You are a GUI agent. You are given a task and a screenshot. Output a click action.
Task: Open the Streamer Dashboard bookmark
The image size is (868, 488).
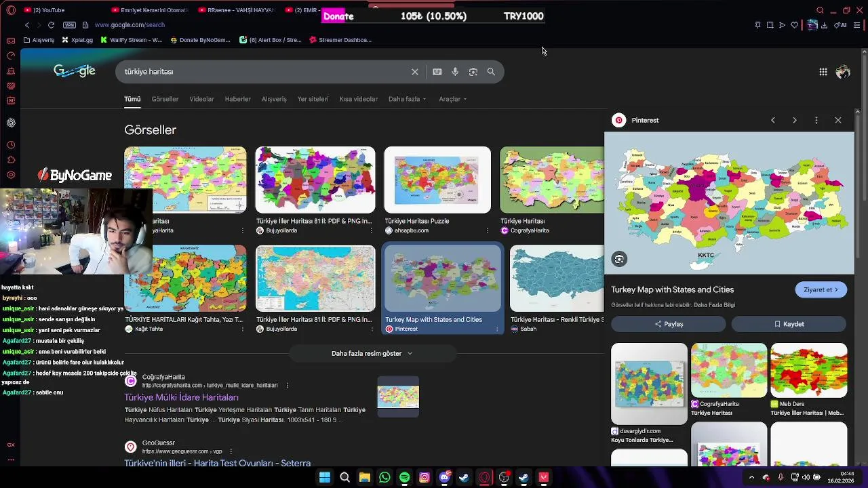pyautogui.click(x=340, y=40)
